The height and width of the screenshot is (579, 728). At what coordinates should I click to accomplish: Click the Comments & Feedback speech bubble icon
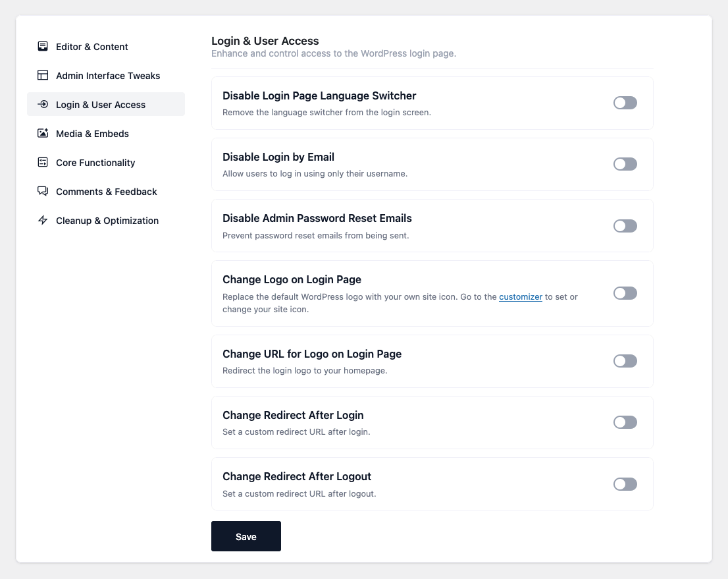[43, 192]
